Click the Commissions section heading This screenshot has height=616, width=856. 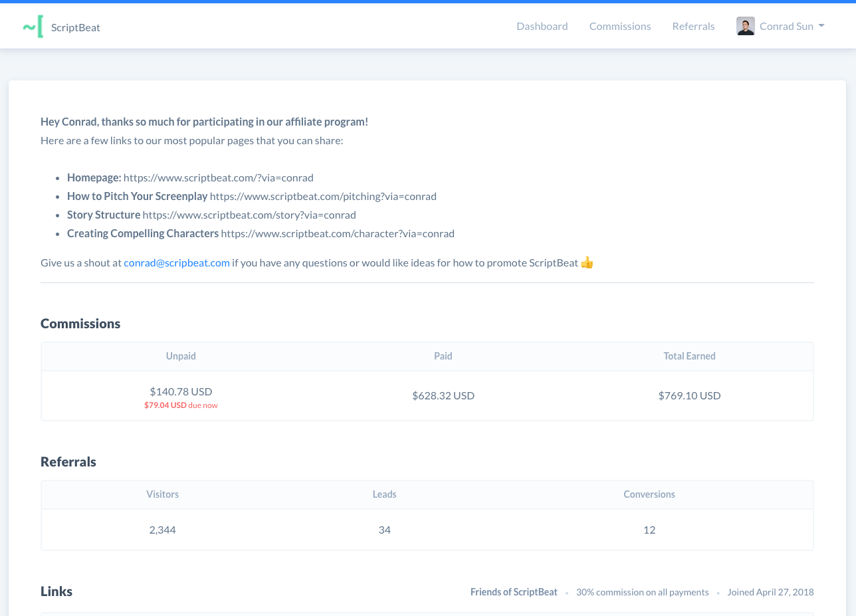80,324
